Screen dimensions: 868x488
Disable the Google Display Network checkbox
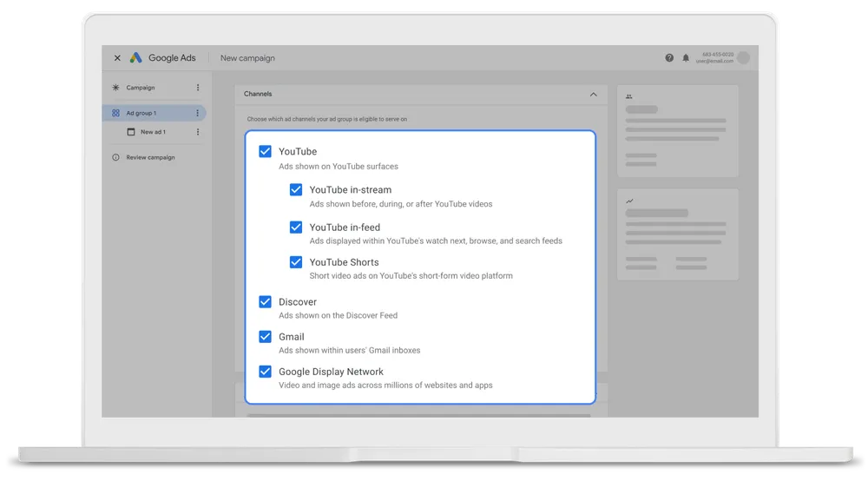point(266,372)
